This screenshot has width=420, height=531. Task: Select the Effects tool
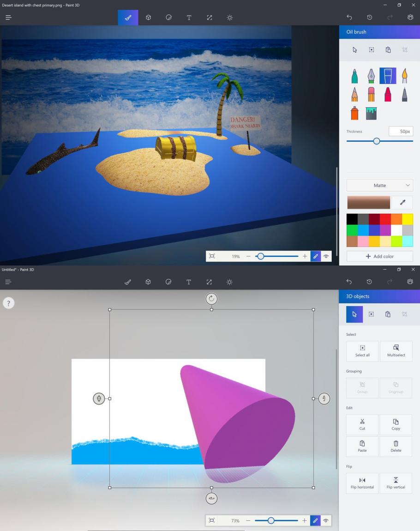click(x=229, y=17)
